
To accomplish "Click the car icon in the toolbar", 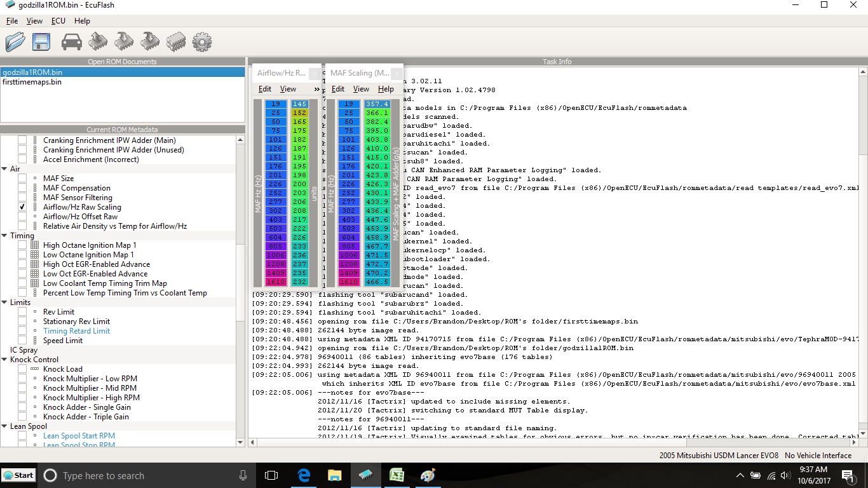I will pyautogui.click(x=71, y=42).
